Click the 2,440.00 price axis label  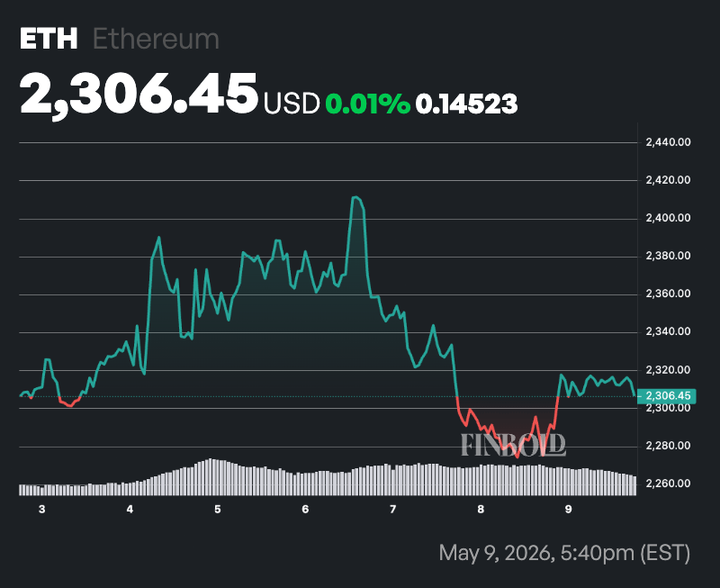(x=668, y=142)
